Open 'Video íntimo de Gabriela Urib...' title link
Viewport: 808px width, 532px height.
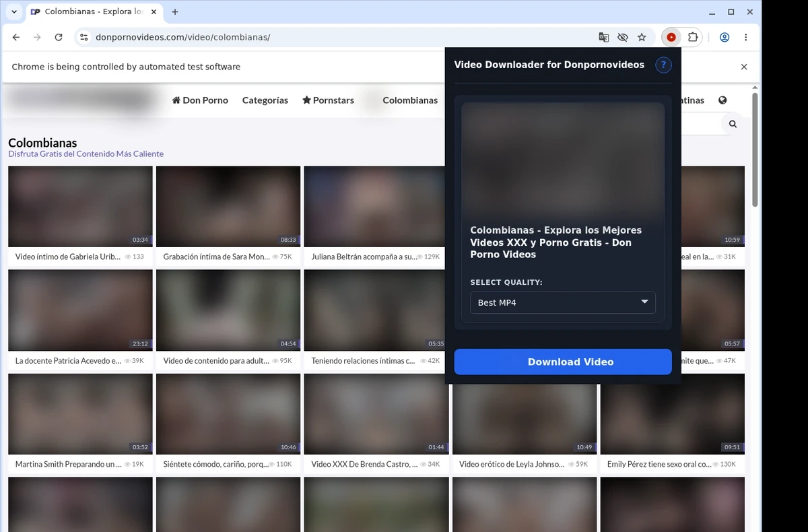coord(68,257)
